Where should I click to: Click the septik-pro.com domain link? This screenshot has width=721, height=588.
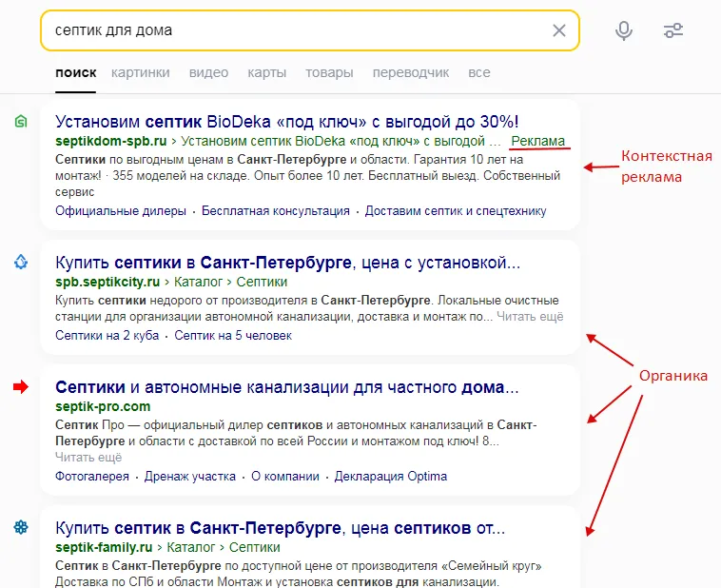point(103,406)
